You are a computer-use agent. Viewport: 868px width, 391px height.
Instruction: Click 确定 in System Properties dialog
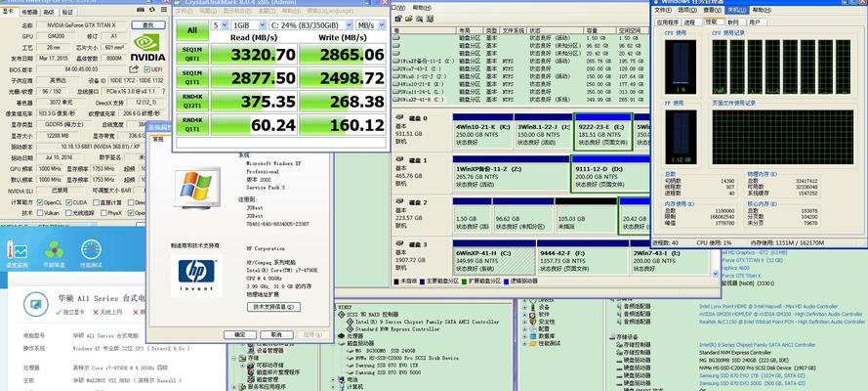(240, 334)
